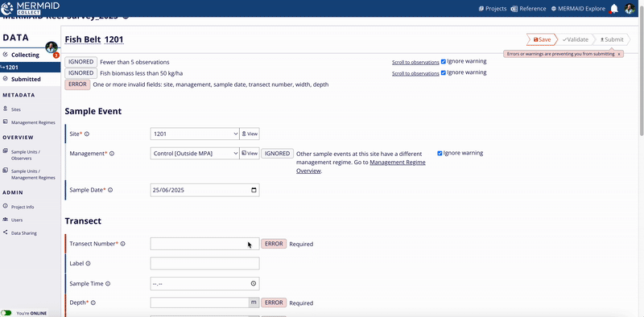Click the info icon next to Sample Time
The image size is (644, 317).
(x=108, y=284)
